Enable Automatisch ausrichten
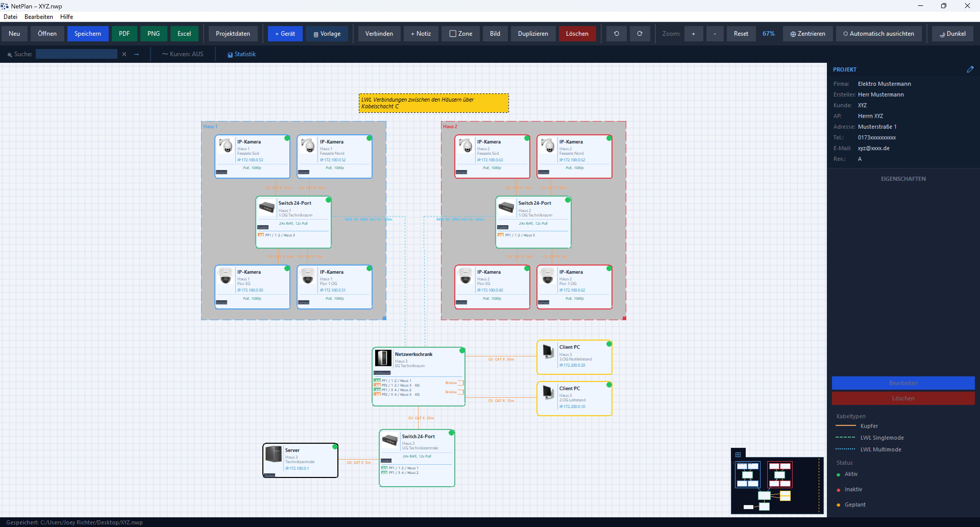This screenshot has height=527, width=980. [878, 33]
